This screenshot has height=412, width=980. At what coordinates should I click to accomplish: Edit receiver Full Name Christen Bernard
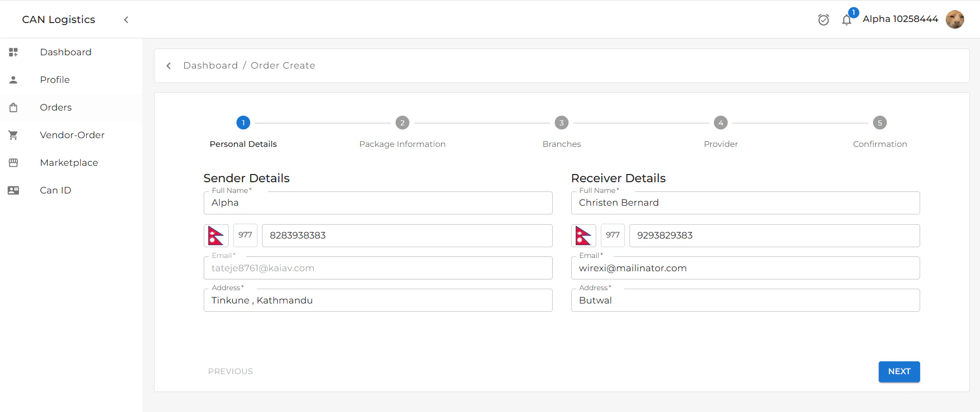(x=745, y=203)
